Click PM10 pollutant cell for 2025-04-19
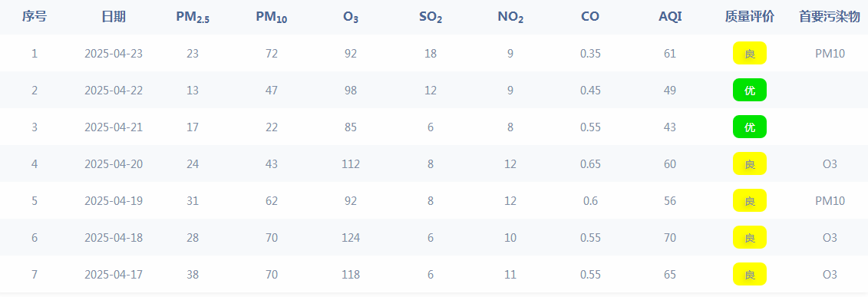Screen dimensions: 868x297 830,201
